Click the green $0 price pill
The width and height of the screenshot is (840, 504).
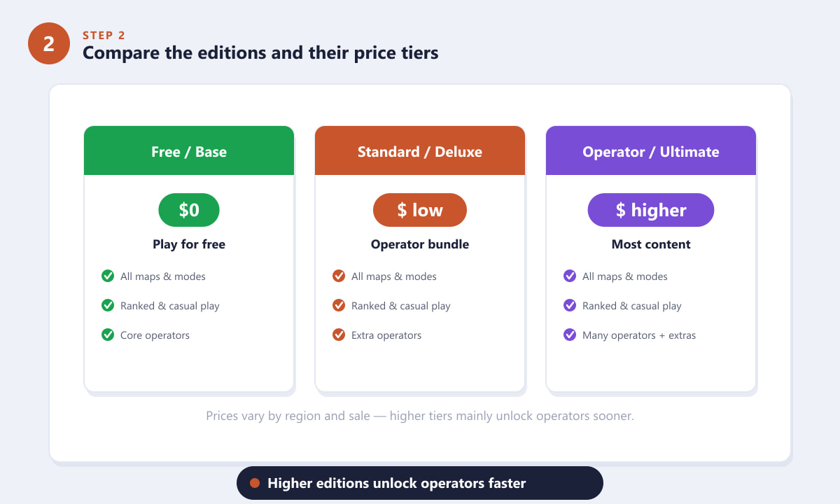pyautogui.click(x=189, y=210)
